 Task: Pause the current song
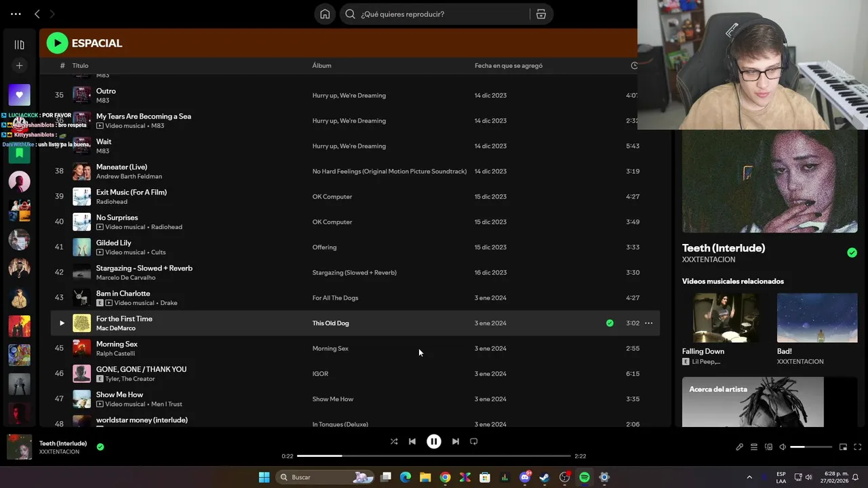pyautogui.click(x=434, y=441)
